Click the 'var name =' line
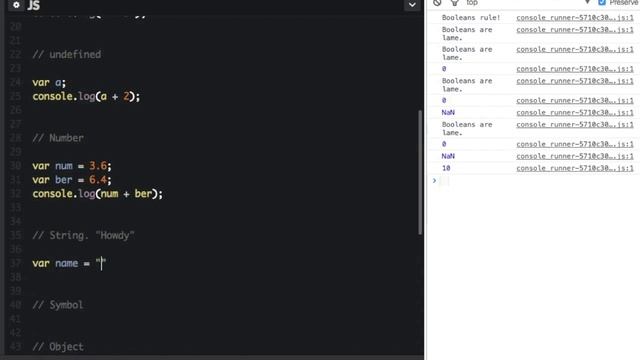Screen dimensions: 640x360 tap(69, 263)
